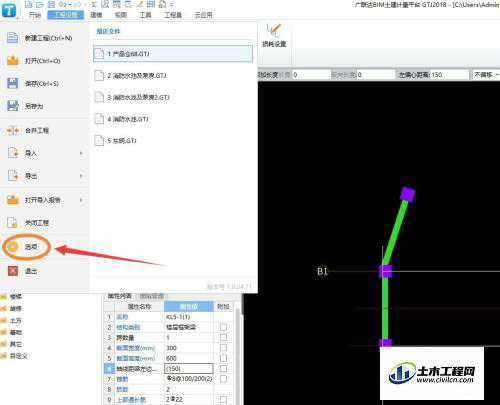Switch to the 图层管理 tab
500x405 pixels.
(x=151, y=296)
